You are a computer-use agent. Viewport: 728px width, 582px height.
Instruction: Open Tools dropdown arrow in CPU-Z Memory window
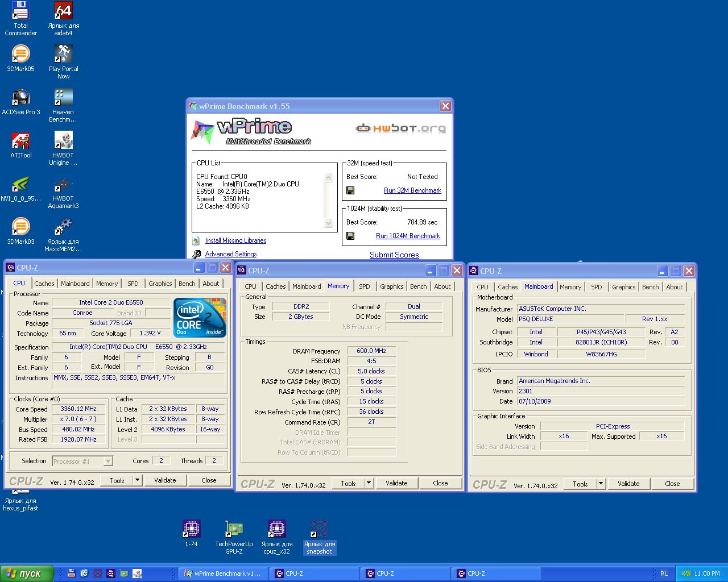369,483
